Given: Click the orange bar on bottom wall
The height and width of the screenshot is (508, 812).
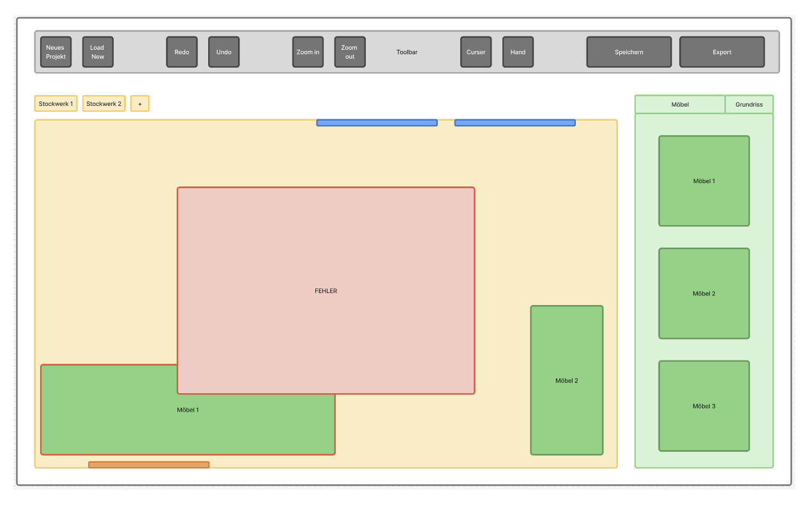Looking at the screenshot, I should tap(149, 465).
